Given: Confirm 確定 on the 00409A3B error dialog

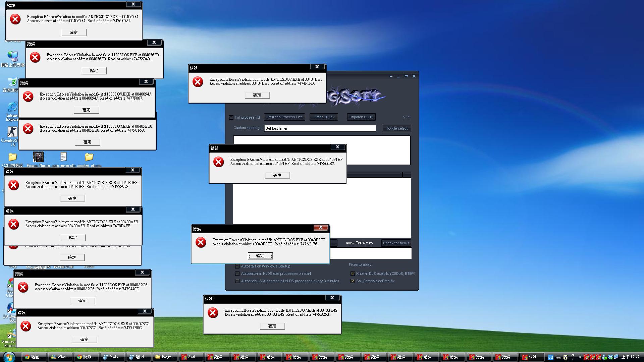Looking at the screenshot, I should (73, 238).
